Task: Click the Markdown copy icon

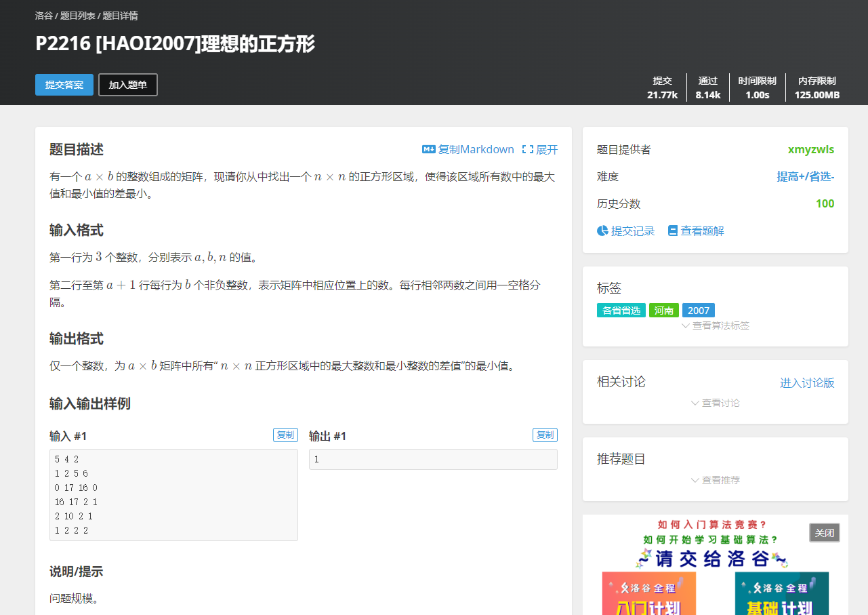Action: pos(428,149)
